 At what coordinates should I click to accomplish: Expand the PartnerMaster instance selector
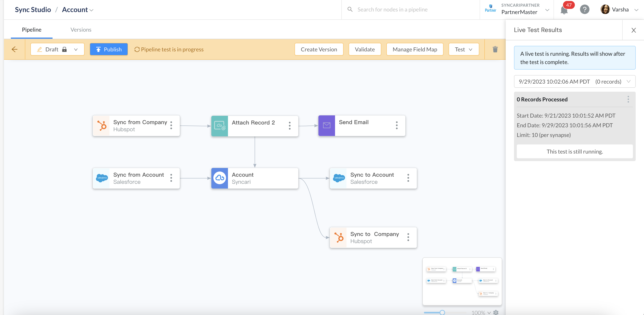(x=547, y=10)
